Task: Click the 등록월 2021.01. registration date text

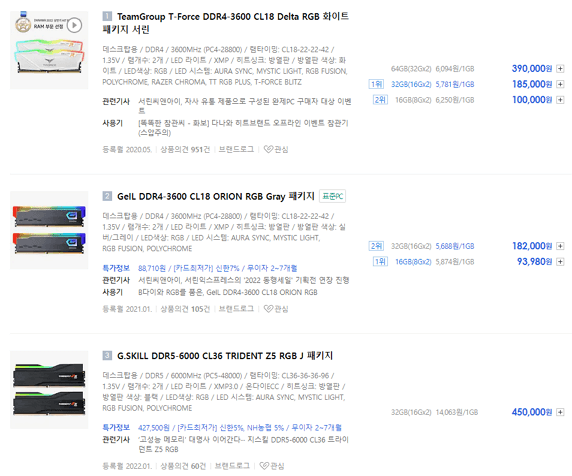Action: [x=127, y=309]
